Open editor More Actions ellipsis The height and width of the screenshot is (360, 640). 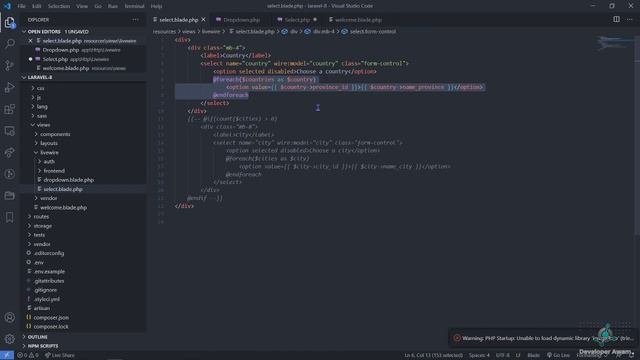pos(629,19)
